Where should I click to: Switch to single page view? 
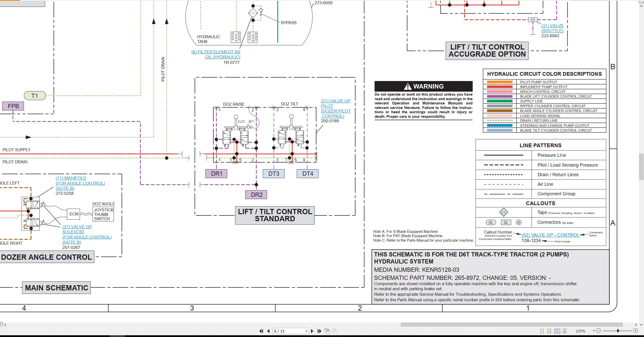click(542, 331)
